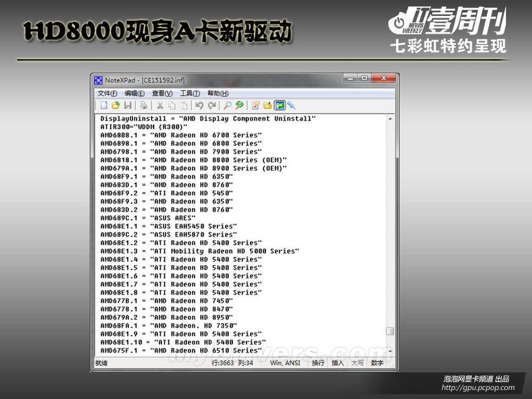Click the AMD689C.1 ASUS ARES line
Viewport: 532px width, 399px height.
[148, 218]
